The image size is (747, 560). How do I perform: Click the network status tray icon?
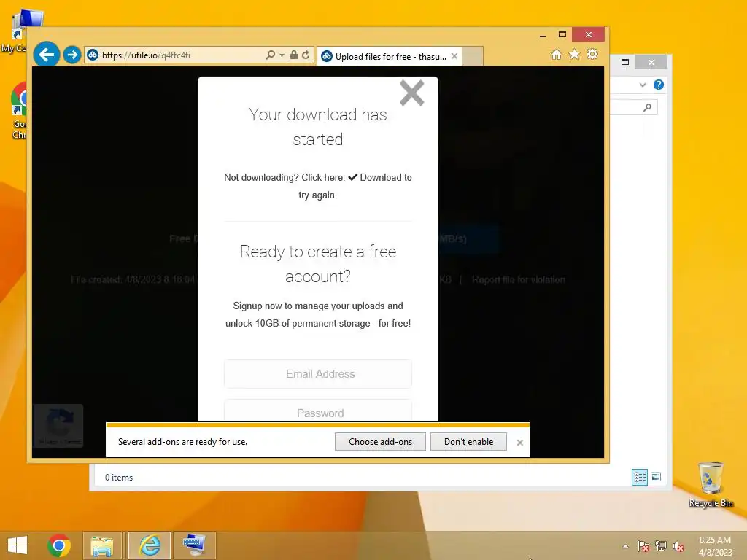(661, 546)
